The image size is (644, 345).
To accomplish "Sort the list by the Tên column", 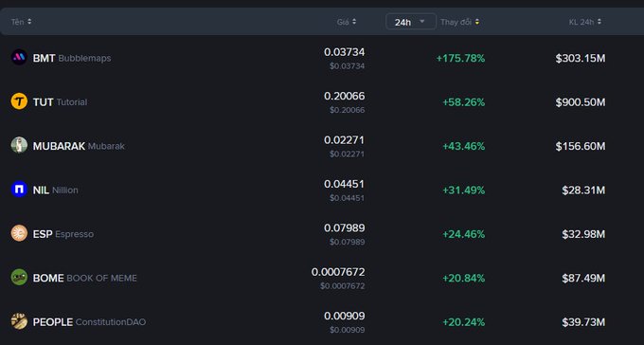I will pyautogui.click(x=21, y=22).
